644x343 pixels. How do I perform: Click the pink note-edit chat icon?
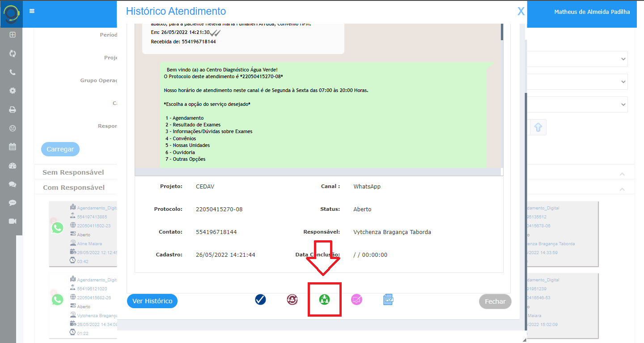(x=356, y=300)
